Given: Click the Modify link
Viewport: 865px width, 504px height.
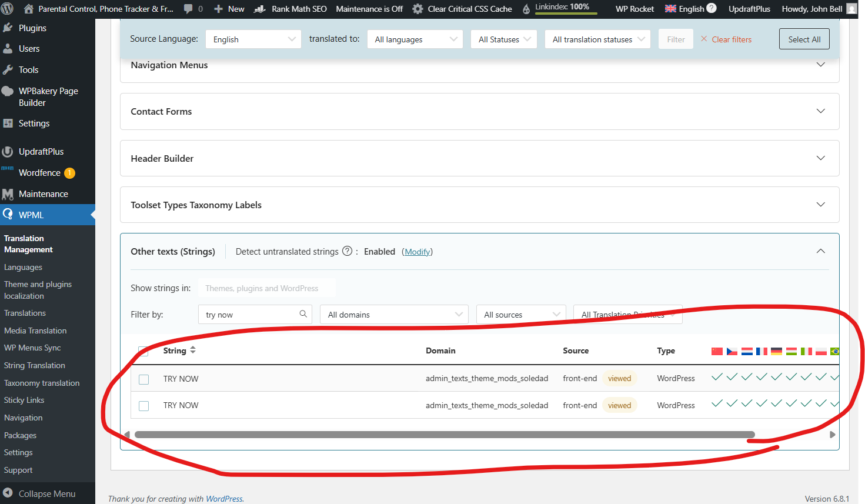Looking at the screenshot, I should 417,252.
